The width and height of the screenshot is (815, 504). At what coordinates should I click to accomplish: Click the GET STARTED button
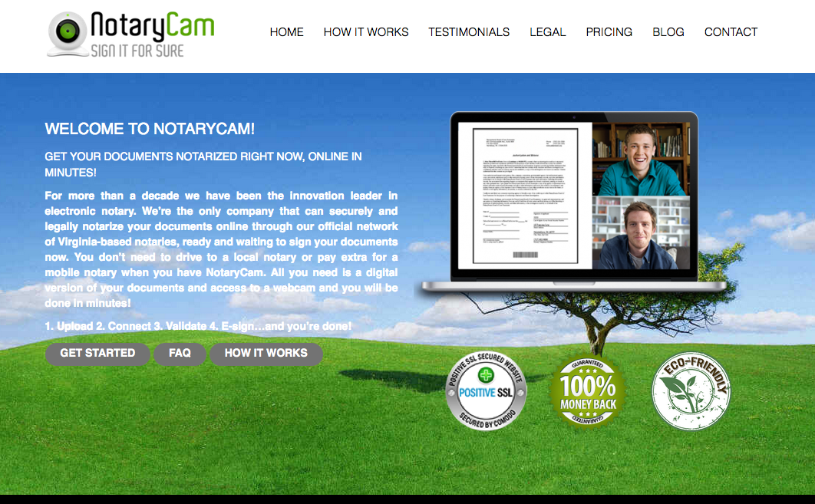click(x=97, y=354)
